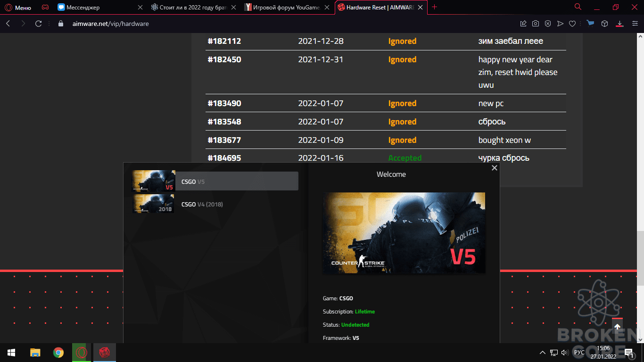Click the green Lifetime subscription text
The height and width of the screenshot is (362, 644).
pyautogui.click(x=365, y=312)
